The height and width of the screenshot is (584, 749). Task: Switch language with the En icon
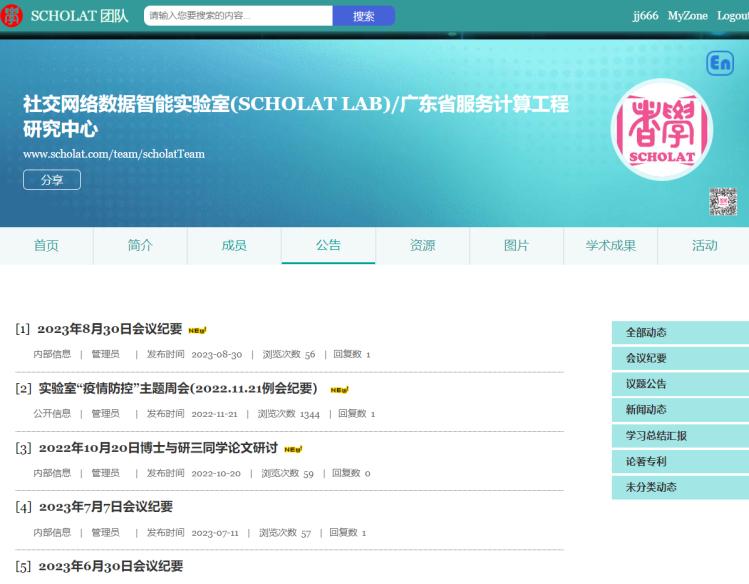pyautogui.click(x=720, y=63)
